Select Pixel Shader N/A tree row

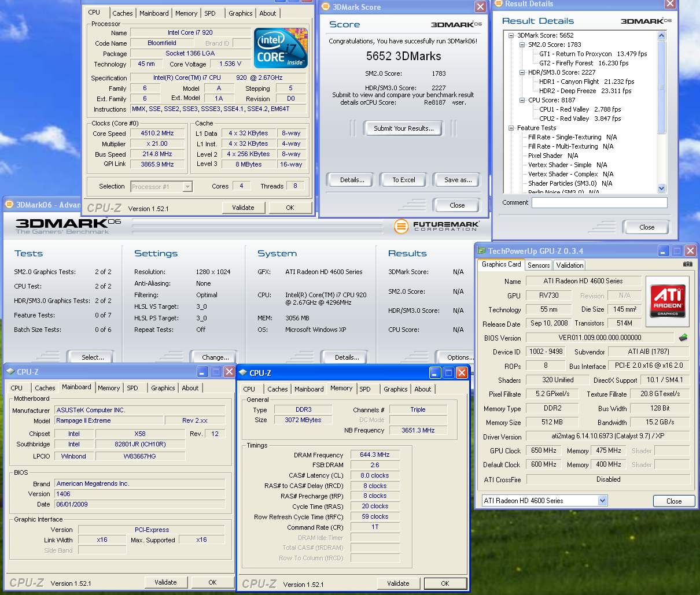[x=553, y=156]
